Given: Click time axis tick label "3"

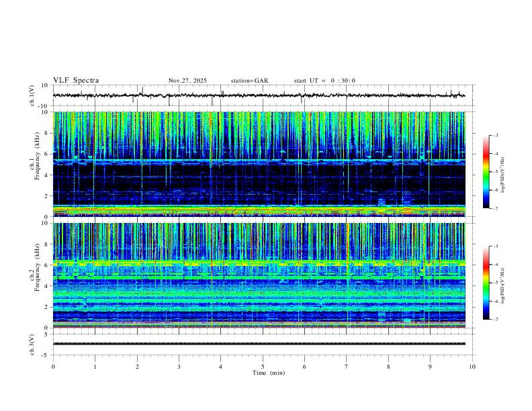Looking at the screenshot, I should 179,367.
